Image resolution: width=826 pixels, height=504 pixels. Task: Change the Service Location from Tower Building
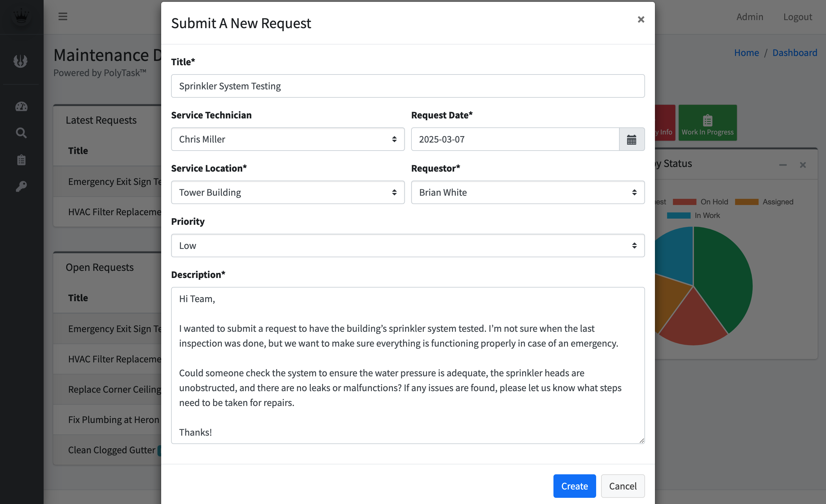coord(288,192)
